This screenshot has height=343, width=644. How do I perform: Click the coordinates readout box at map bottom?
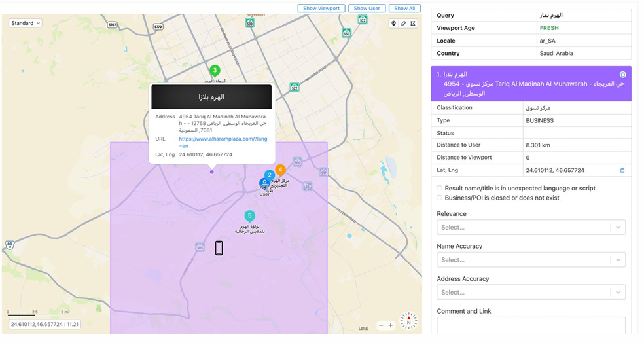tap(45, 324)
